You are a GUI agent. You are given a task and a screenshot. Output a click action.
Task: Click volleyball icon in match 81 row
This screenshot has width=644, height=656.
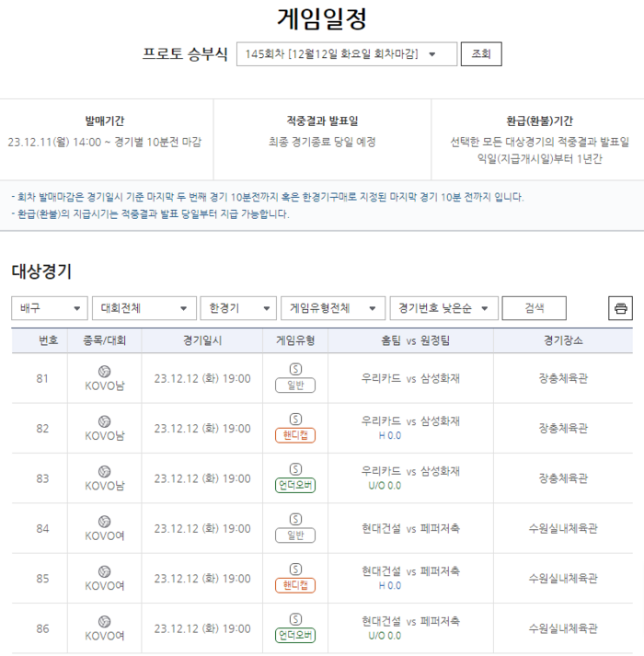104,370
